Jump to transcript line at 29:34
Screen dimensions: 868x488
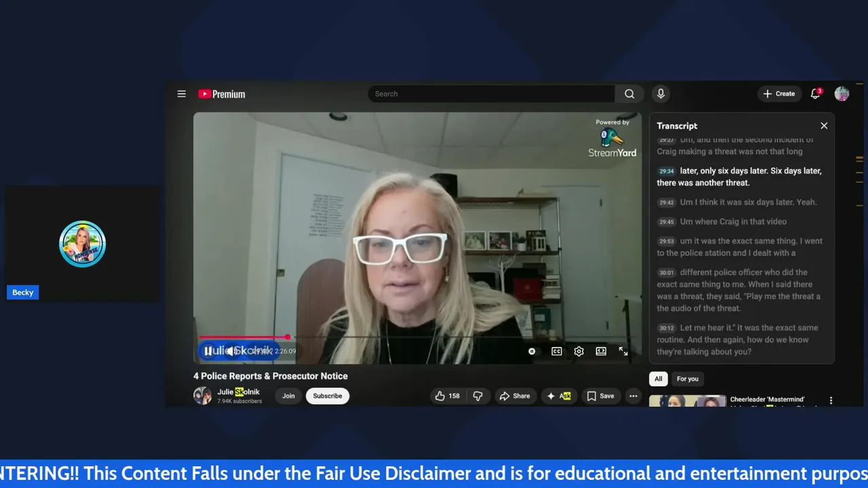742,177
